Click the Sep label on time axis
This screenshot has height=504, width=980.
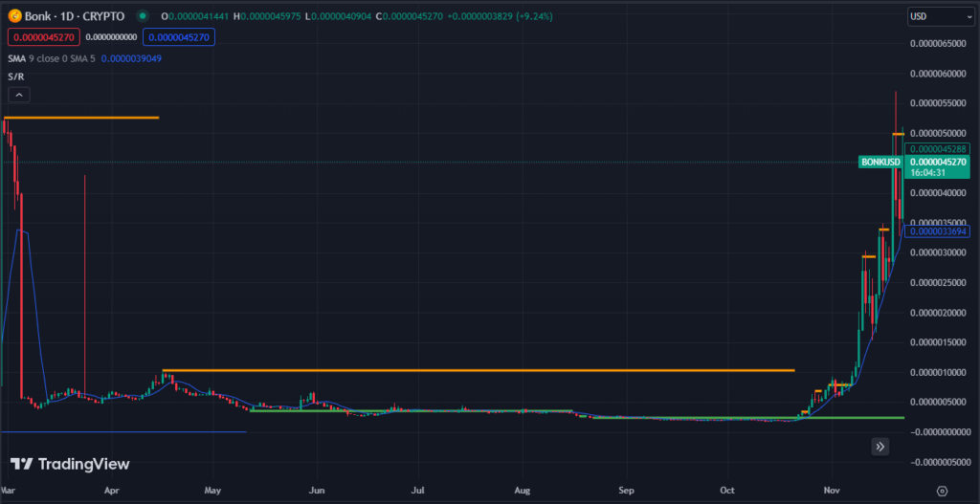pyautogui.click(x=626, y=491)
